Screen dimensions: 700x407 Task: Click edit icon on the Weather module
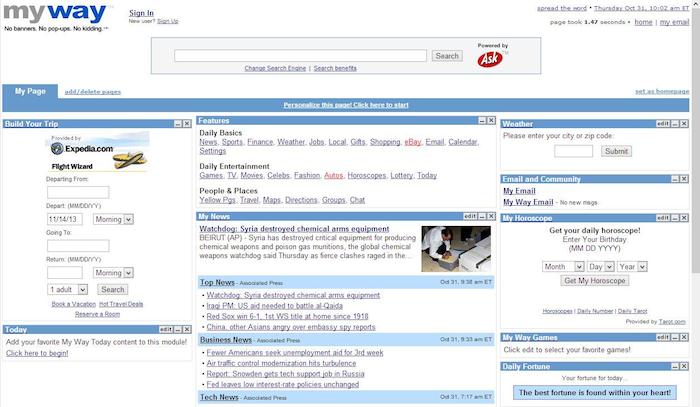[x=662, y=123]
